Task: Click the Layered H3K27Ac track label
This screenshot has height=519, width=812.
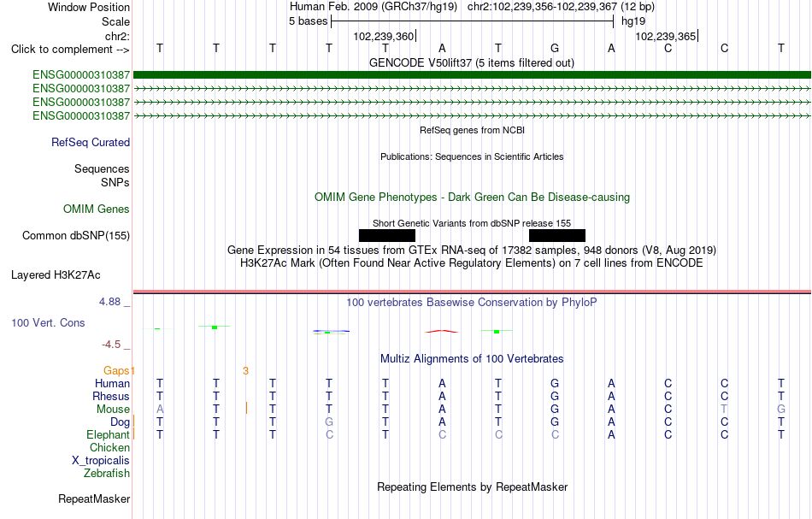Action: click(56, 275)
